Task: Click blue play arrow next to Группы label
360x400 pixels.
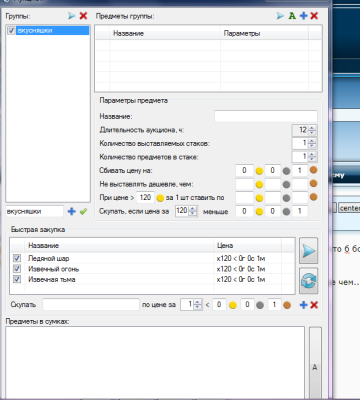Action: (x=71, y=16)
